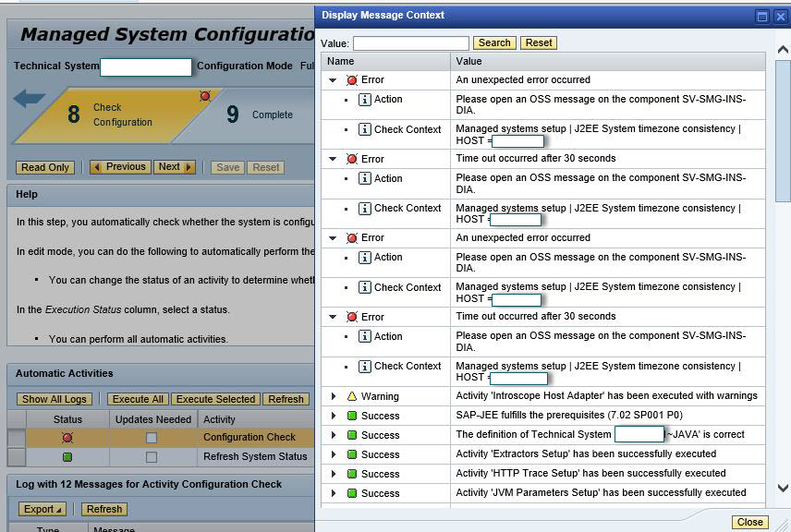Click the Name column header

386,62
